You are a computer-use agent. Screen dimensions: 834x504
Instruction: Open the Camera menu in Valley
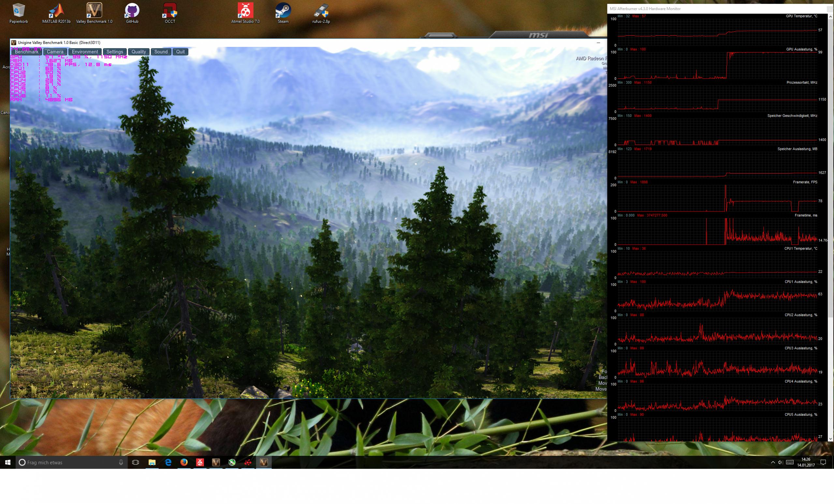click(55, 52)
